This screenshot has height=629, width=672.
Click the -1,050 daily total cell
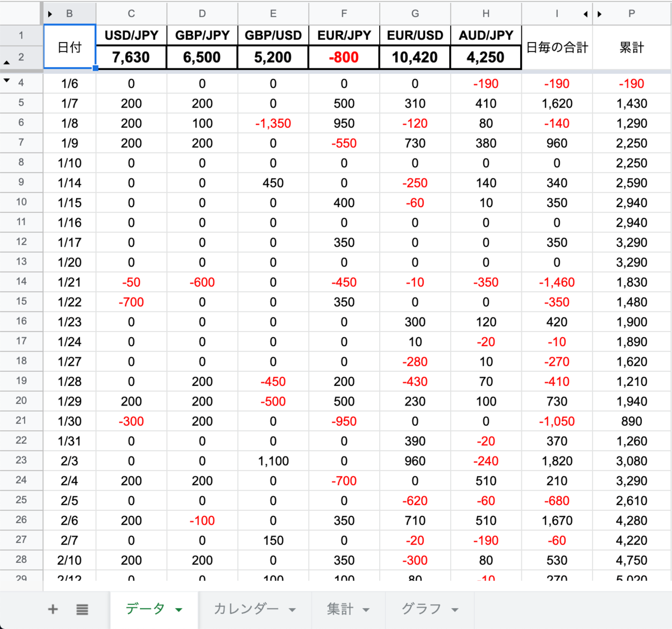click(557, 421)
